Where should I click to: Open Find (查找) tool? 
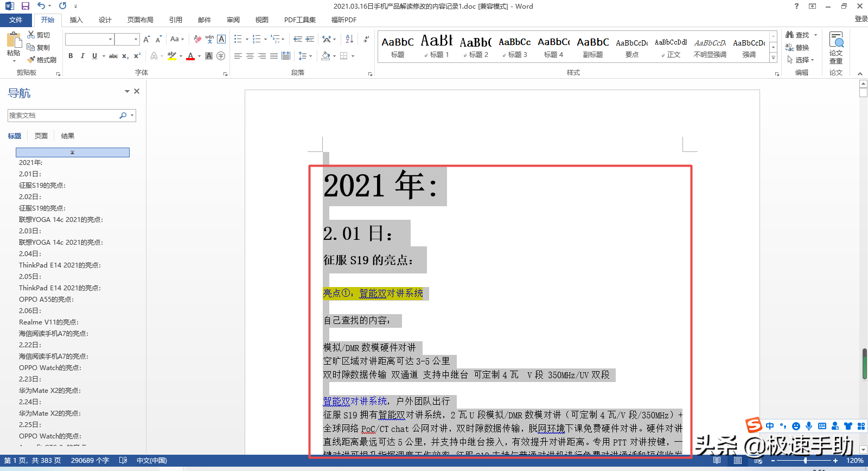(797, 35)
